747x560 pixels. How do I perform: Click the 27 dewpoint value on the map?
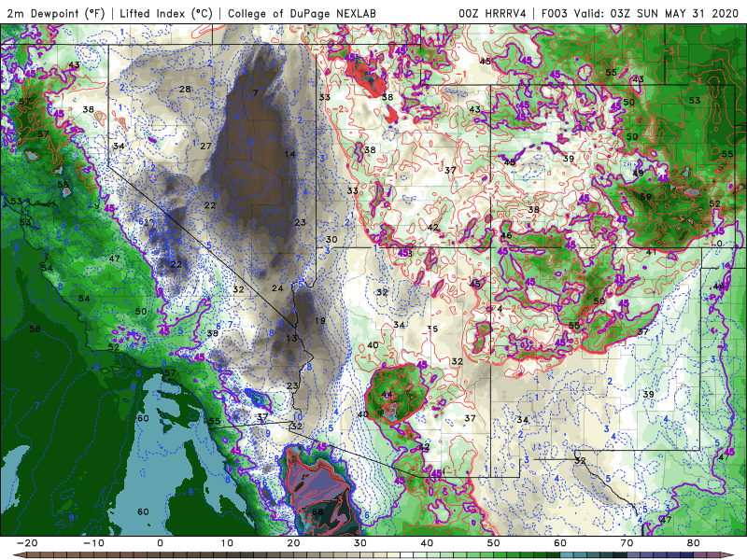tap(205, 147)
